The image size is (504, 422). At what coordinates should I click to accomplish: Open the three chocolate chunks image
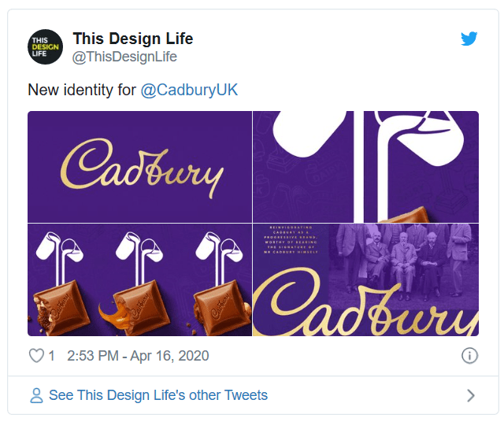[139, 280]
